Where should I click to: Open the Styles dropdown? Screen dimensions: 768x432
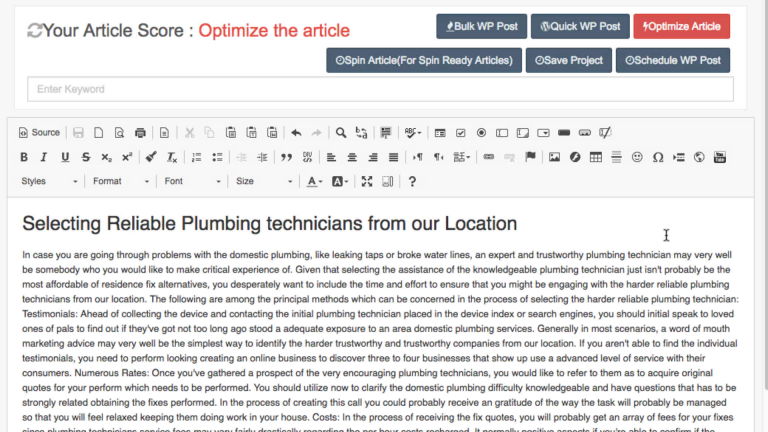pyautogui.click(x=49, y=181)
